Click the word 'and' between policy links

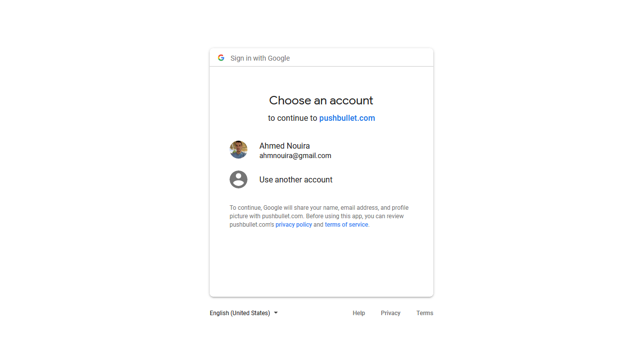pyautogui.click(x=319, y=225)
